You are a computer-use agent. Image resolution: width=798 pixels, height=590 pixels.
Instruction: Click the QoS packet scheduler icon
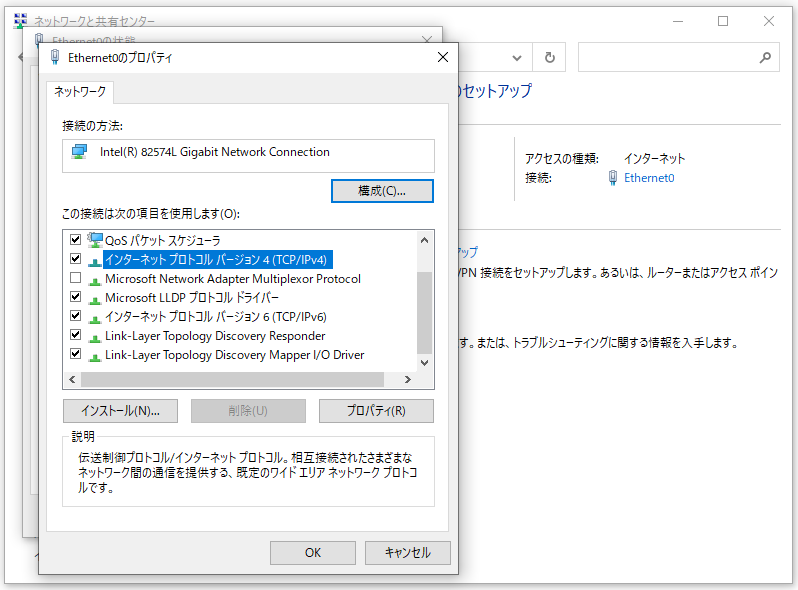95,240
